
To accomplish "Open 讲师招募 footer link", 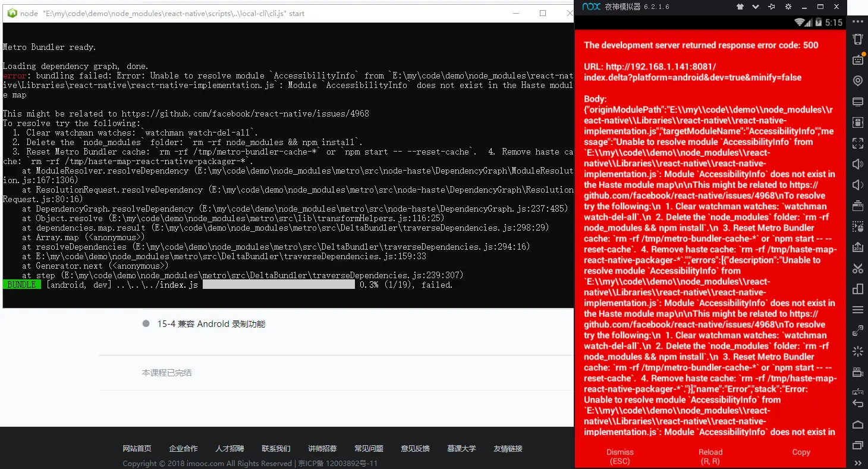I will [x=322, y=448].
